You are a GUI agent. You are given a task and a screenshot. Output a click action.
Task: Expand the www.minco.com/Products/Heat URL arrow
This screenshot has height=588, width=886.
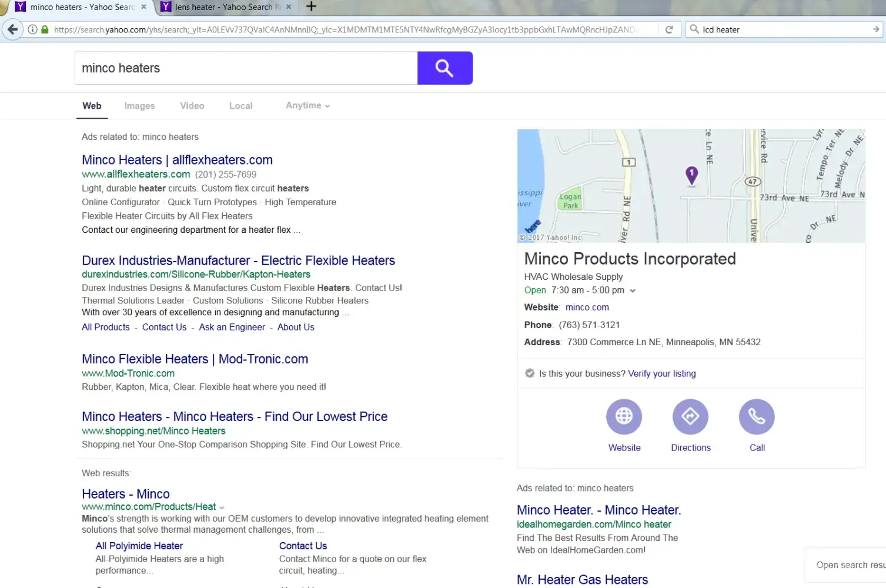(222, 507)
